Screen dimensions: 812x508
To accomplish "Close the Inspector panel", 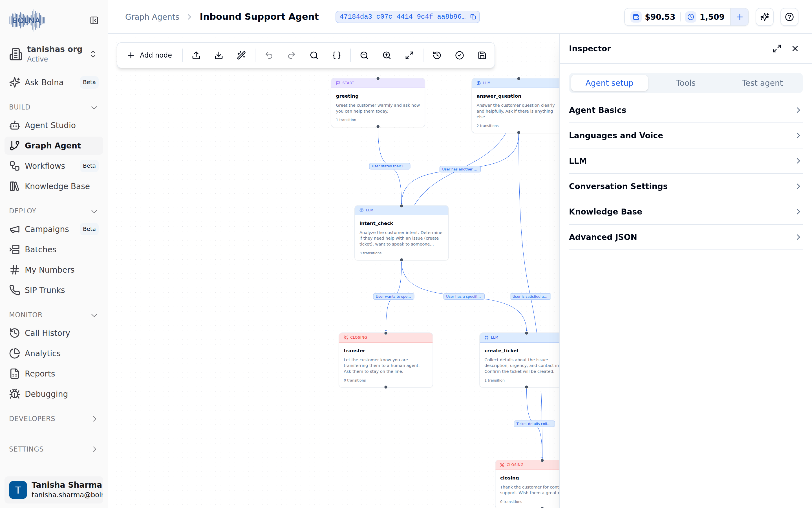I will 795,49.
